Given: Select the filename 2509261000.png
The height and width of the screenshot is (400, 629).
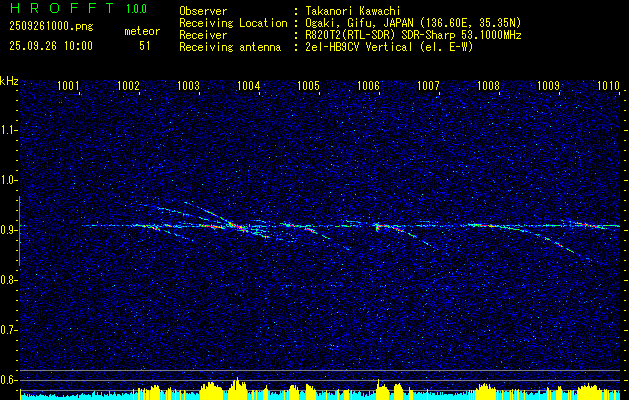Looking at the screenshot, I should coord(51,26).
